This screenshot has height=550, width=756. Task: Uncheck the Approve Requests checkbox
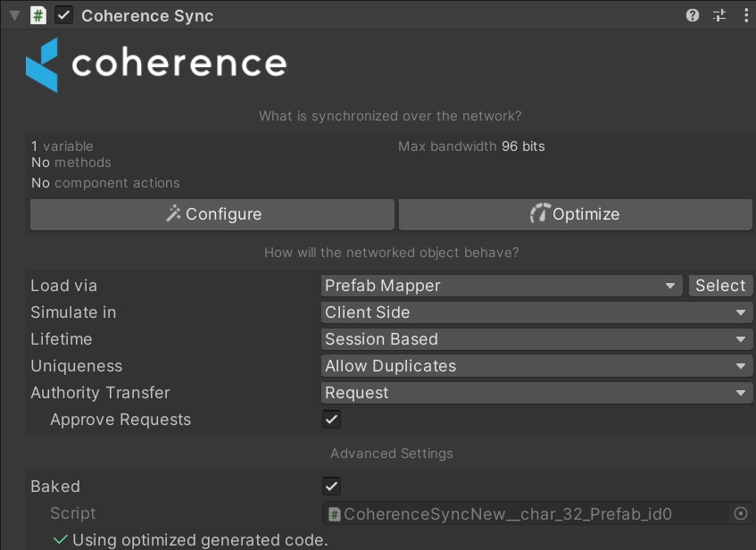click(x=331, y=420)
